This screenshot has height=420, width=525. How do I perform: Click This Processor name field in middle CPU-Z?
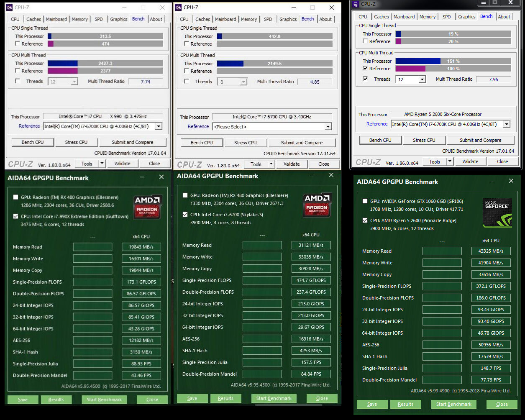[x=271, y=117]
